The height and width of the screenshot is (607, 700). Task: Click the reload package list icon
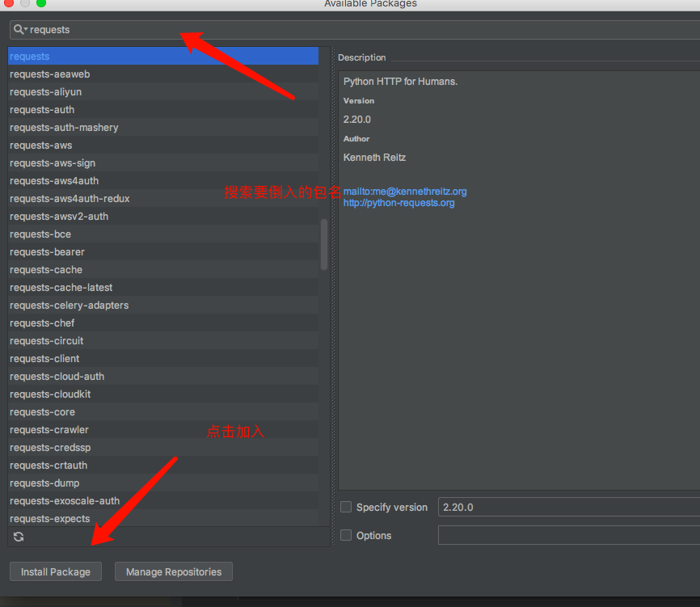pyautogui.click(x=19, y=537)
